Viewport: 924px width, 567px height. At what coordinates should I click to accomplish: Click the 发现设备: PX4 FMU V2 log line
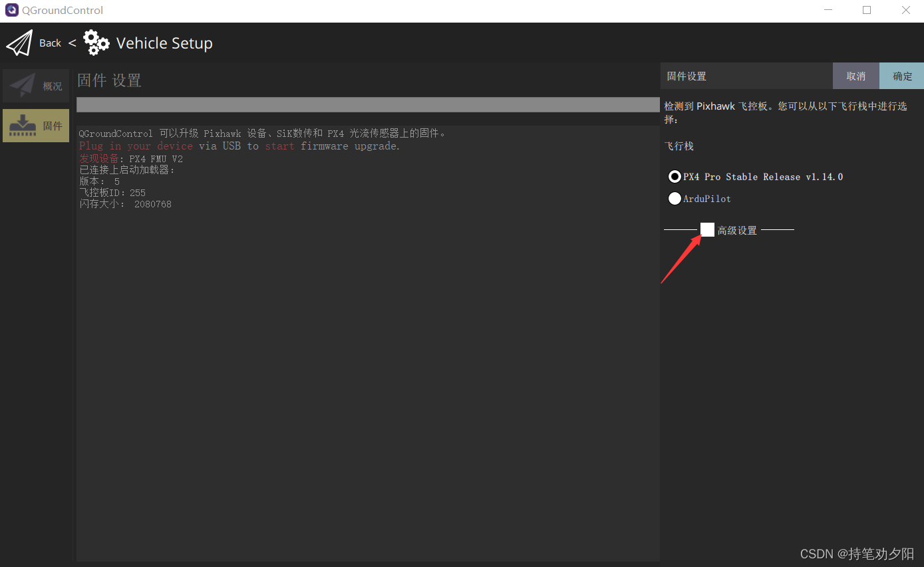click(131, 159)
